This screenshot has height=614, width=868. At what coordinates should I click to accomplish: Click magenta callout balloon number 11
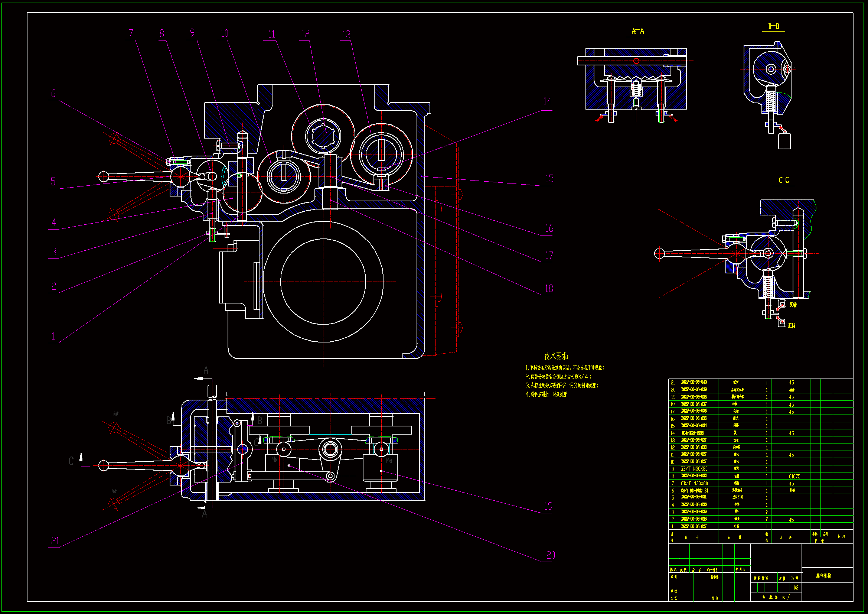coord(272,34)
